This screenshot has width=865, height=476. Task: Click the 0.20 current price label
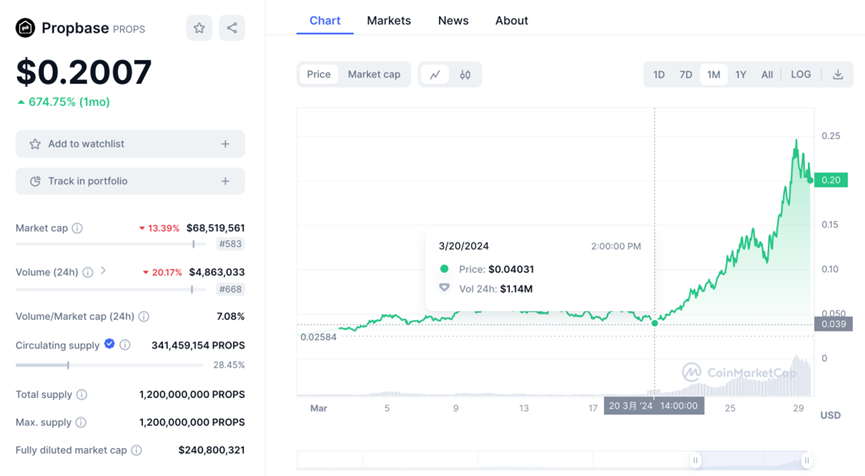coord(831,180)
